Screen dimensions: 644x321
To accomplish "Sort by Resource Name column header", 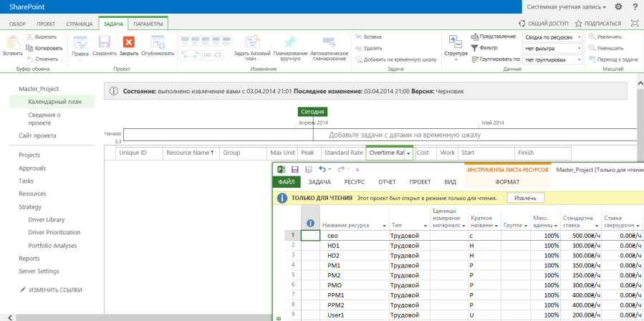I will [x=191, y=153].
